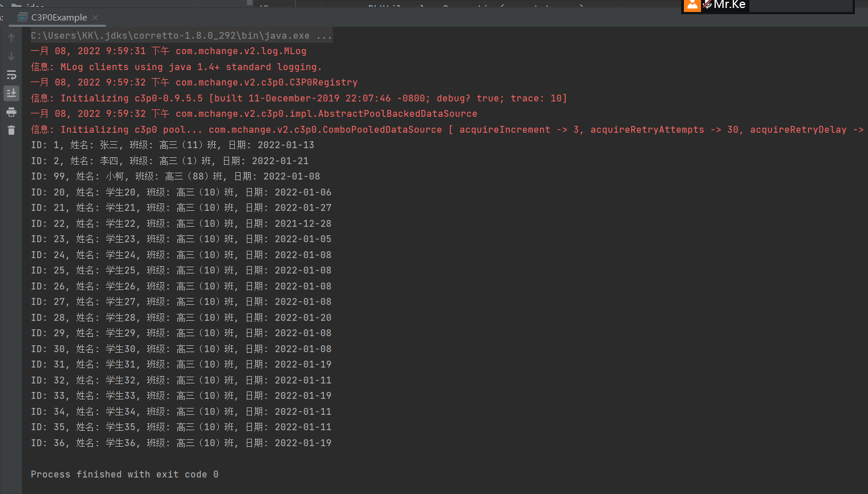Click the ID: 1 张三 row
Viewport: 868px width, 494px height.
click(173, 145)
